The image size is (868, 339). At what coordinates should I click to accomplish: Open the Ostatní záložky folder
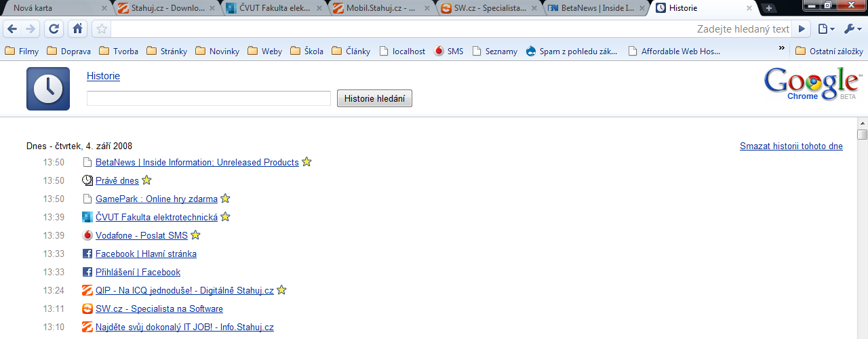coord(829,51)
